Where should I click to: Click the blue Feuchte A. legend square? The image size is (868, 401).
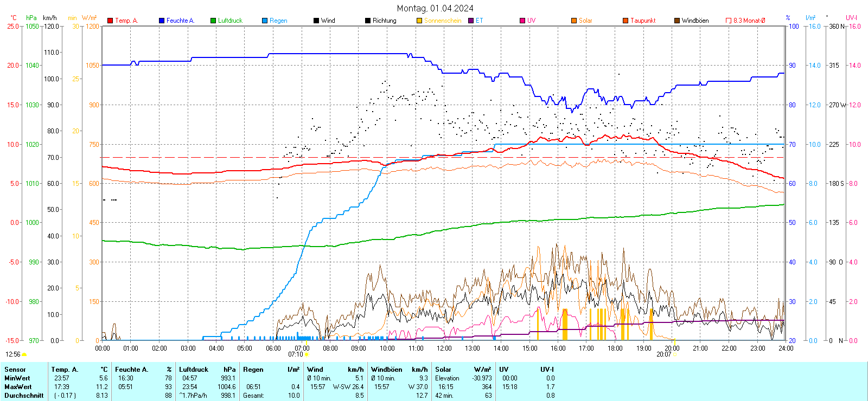pyautogui.click(x=162, y=21)
